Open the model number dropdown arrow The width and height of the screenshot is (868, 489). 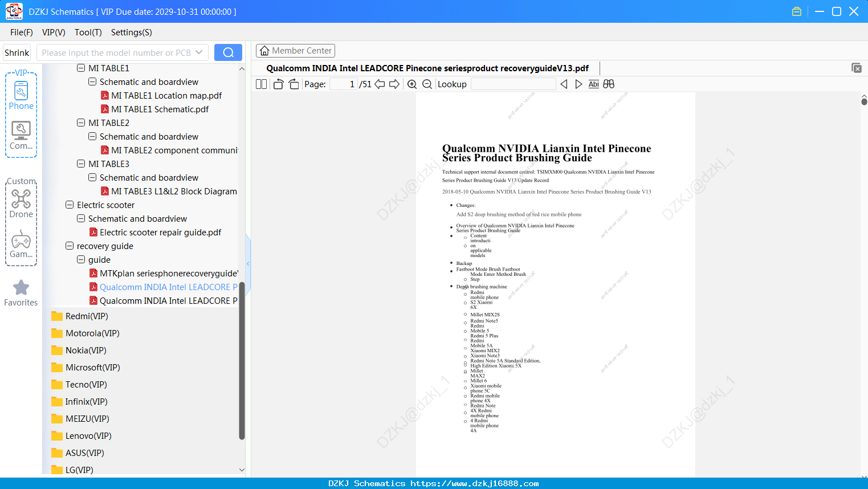[x=199, y=52]
